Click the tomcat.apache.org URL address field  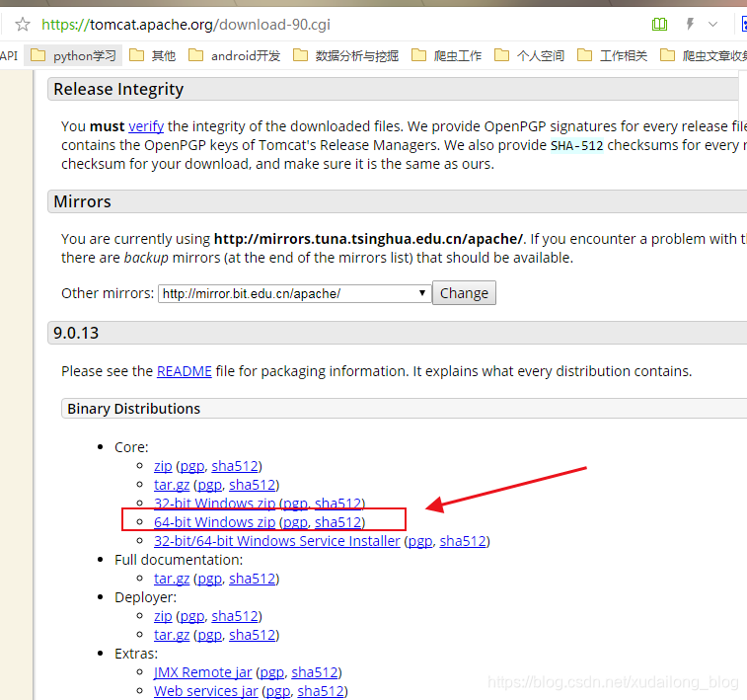coord(186,25)
